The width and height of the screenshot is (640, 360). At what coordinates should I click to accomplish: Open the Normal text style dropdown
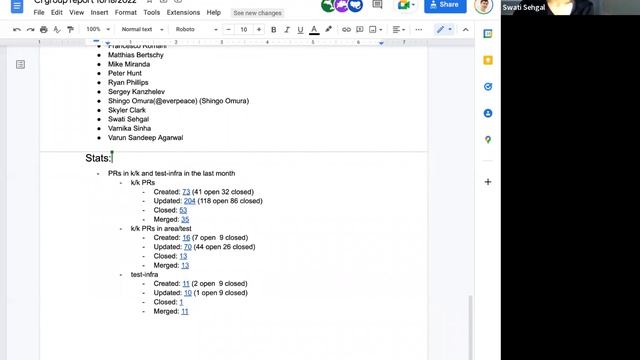142,29
